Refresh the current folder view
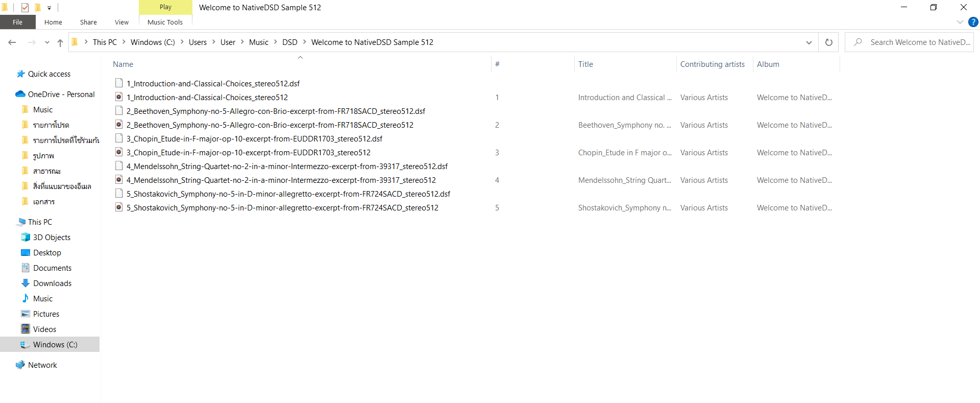 (x=828, y=42)
